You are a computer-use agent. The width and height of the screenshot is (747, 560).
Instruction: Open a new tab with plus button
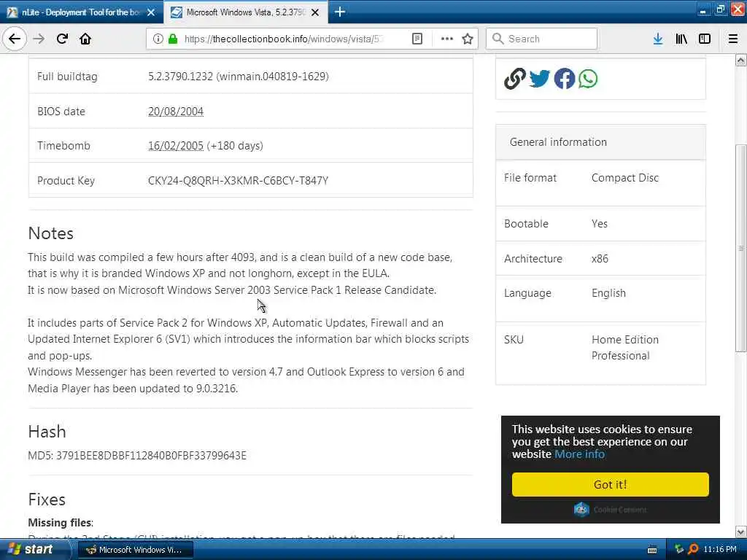pyautogui.click(x=340, y=12)
